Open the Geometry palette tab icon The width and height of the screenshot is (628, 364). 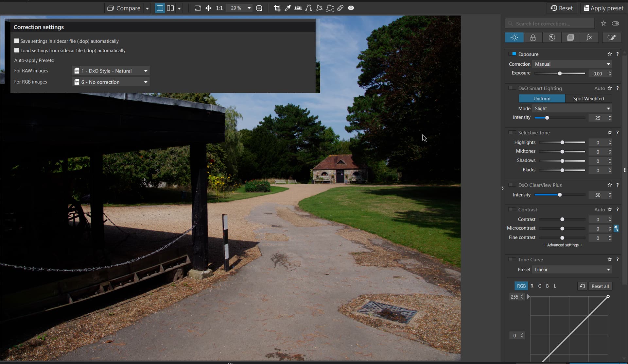coord(570,38)
